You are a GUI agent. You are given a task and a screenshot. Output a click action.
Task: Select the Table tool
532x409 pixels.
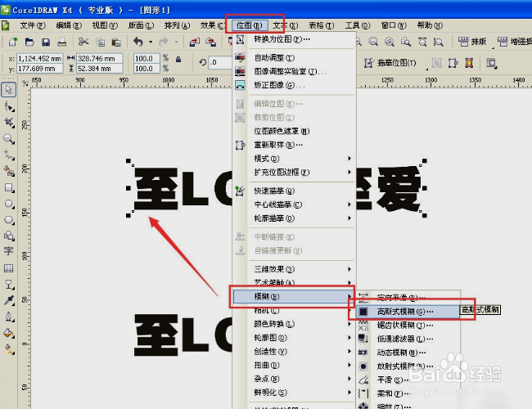8,268
